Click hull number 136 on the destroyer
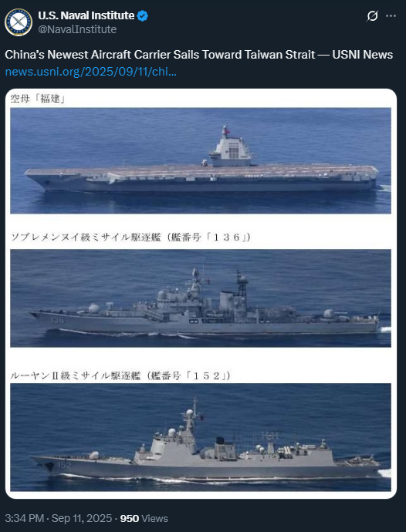Viewport: 406px width, 532px height. point(57,320)
